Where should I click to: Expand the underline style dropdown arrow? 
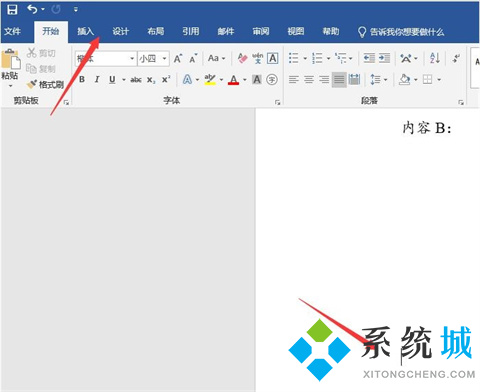pyautogui.click(x=124, y=80)
